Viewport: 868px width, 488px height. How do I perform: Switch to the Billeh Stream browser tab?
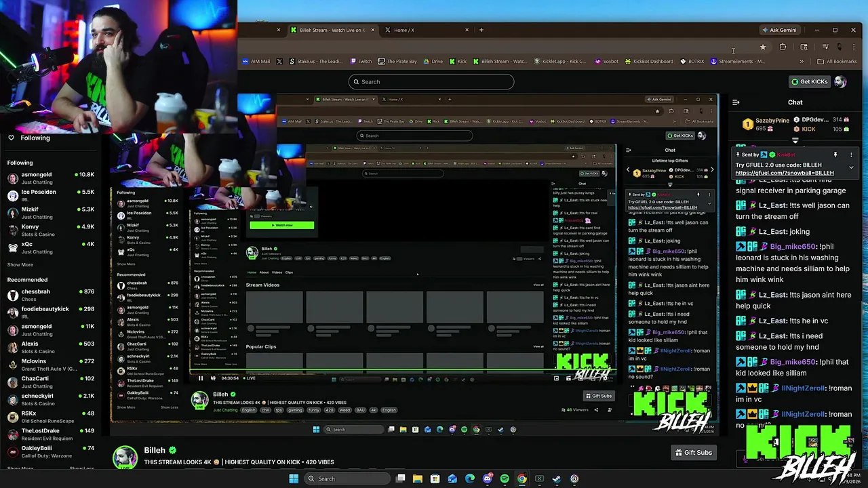[x=332, y=30]
